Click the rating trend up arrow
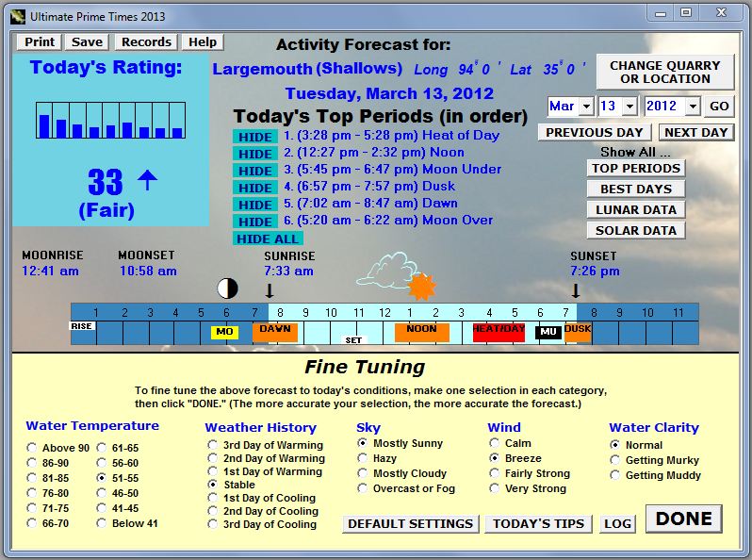The image size is (752, 560). [147, 180]
